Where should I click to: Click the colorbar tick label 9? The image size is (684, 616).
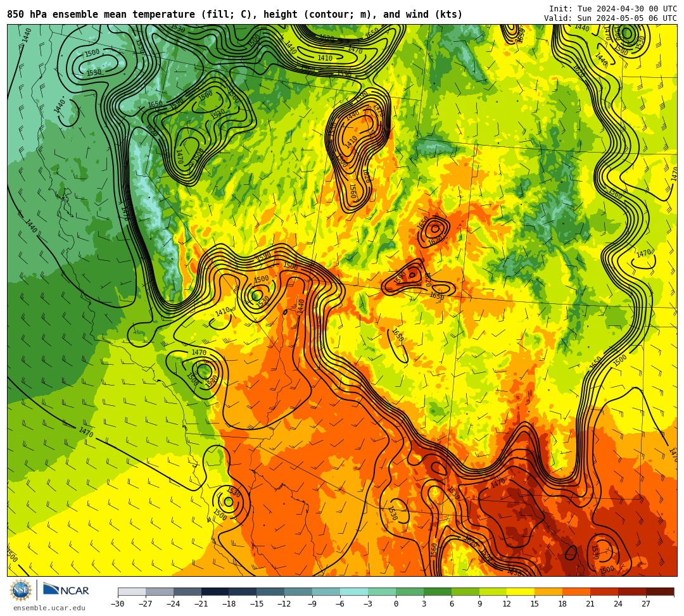[479, 604]
